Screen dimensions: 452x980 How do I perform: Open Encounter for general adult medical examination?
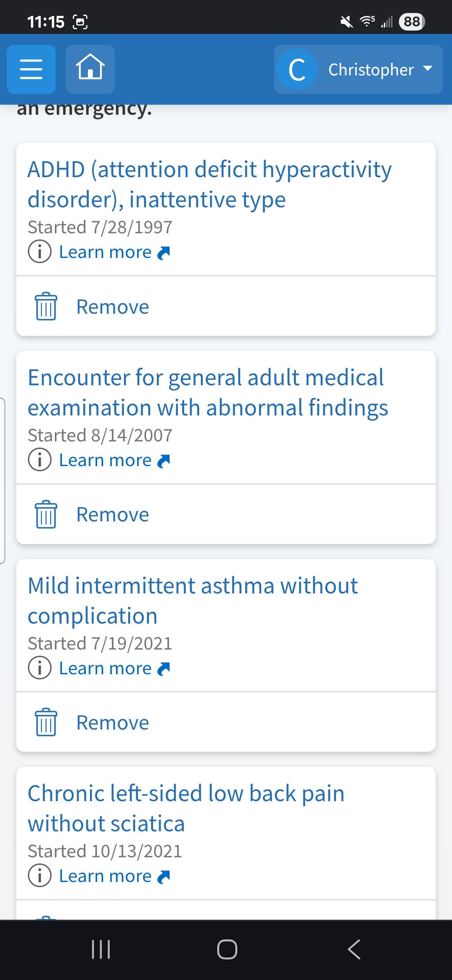[208, 392]
